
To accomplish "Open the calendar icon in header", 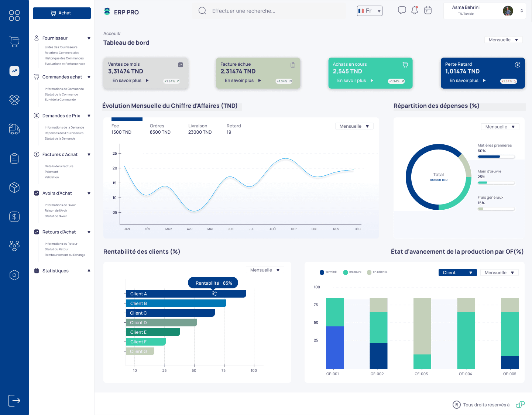I will coord(428,10).
